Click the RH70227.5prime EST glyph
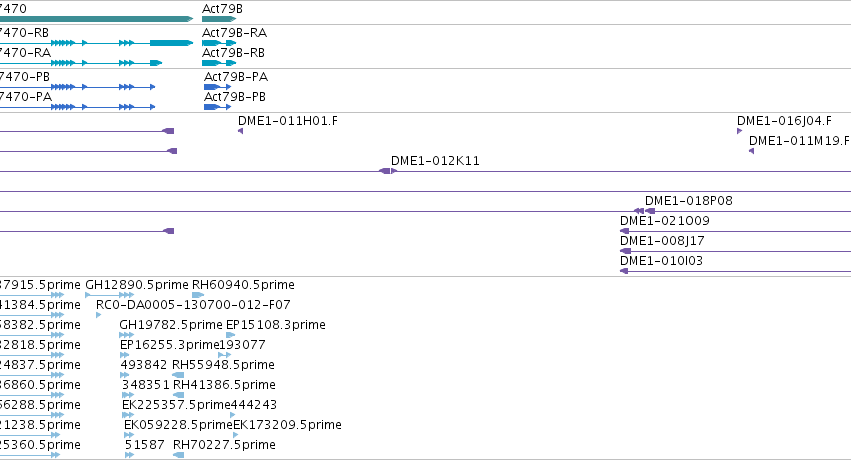The height and width of the screenshot is (460, 851). pos(179,455)
